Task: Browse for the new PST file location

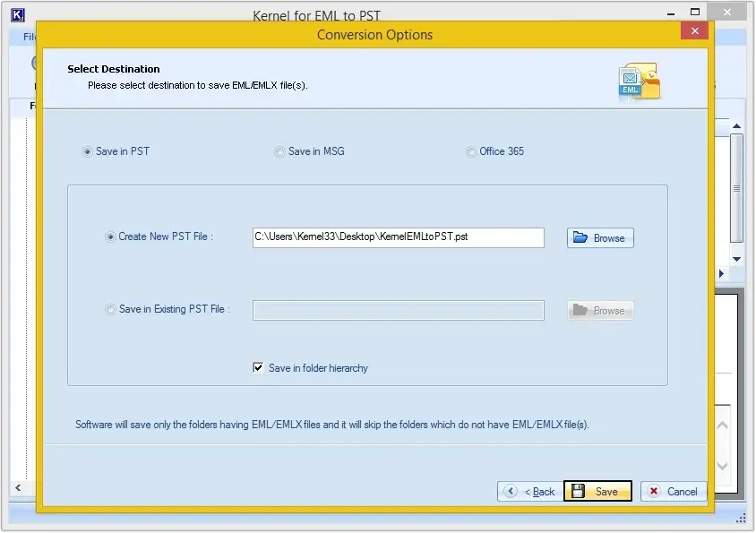Action: point(600,237)
